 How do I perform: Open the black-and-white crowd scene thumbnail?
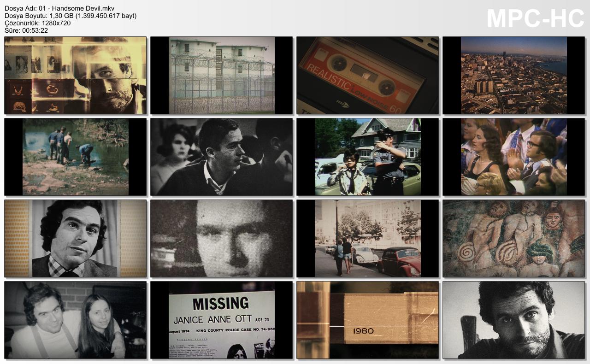point(221,157)
